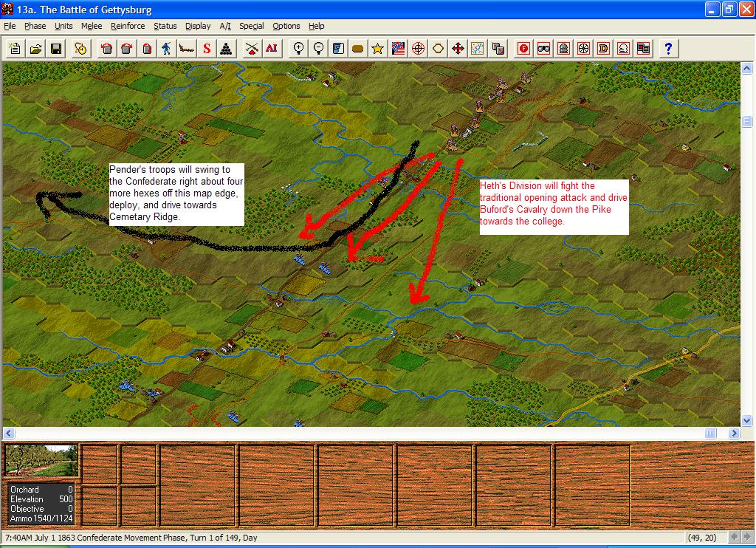Toggle the dark tombstone highlight icon

[563, 48]
